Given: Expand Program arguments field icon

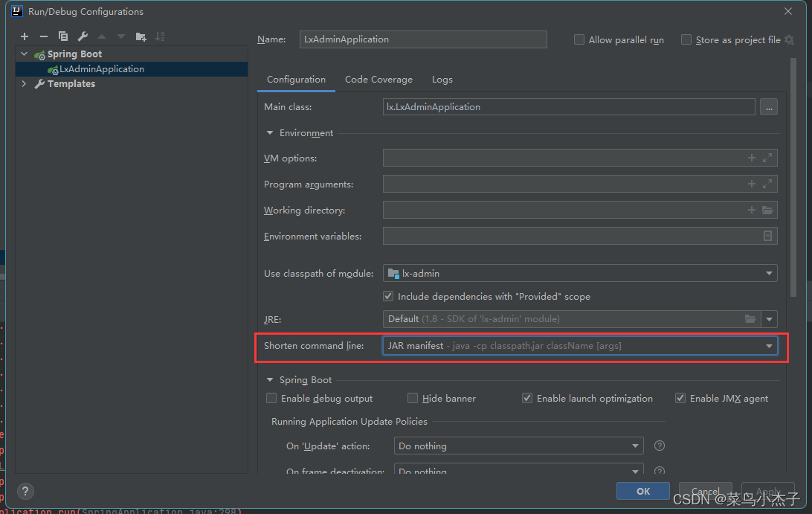Looking at the screenshot, I should point(767,184).
